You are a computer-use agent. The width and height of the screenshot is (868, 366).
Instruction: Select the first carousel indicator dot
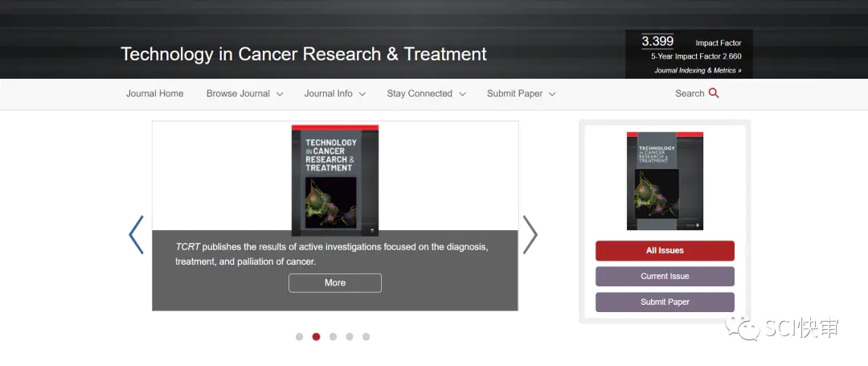tap(299, 337)
